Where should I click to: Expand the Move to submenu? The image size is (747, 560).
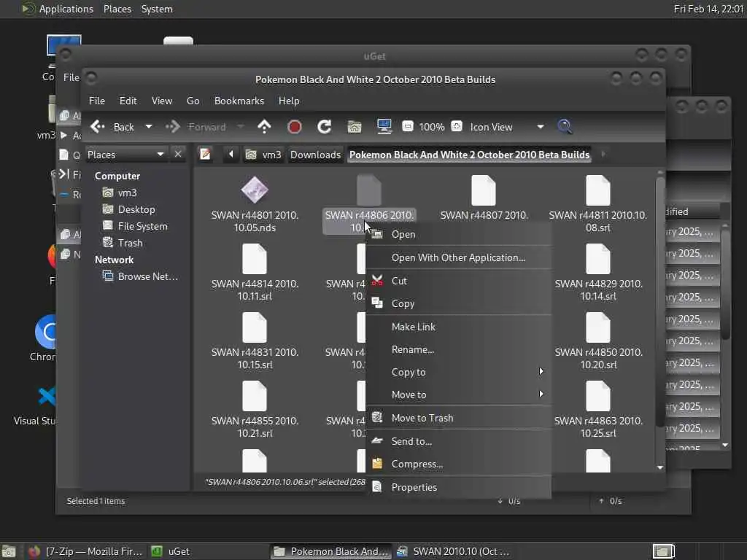click(459, 394)
